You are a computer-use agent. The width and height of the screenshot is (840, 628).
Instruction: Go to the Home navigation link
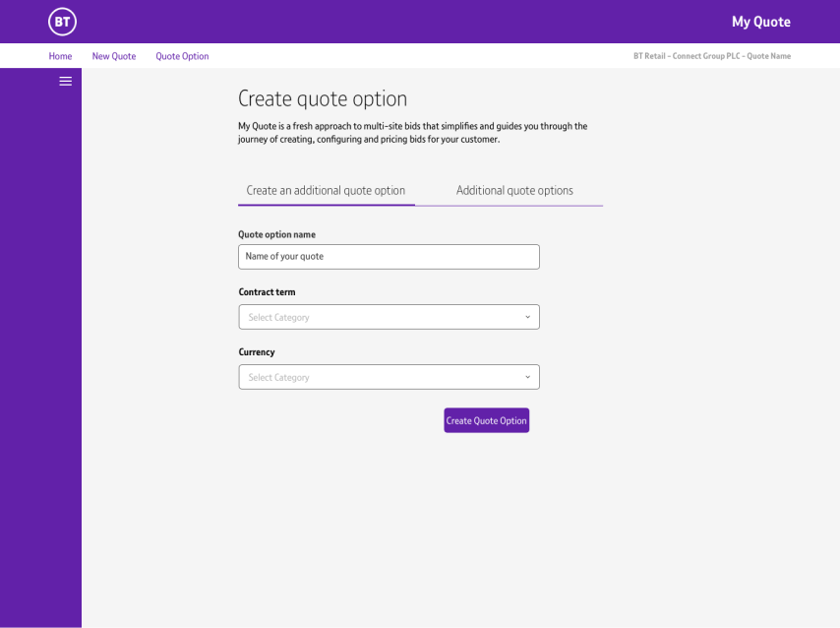60,56
